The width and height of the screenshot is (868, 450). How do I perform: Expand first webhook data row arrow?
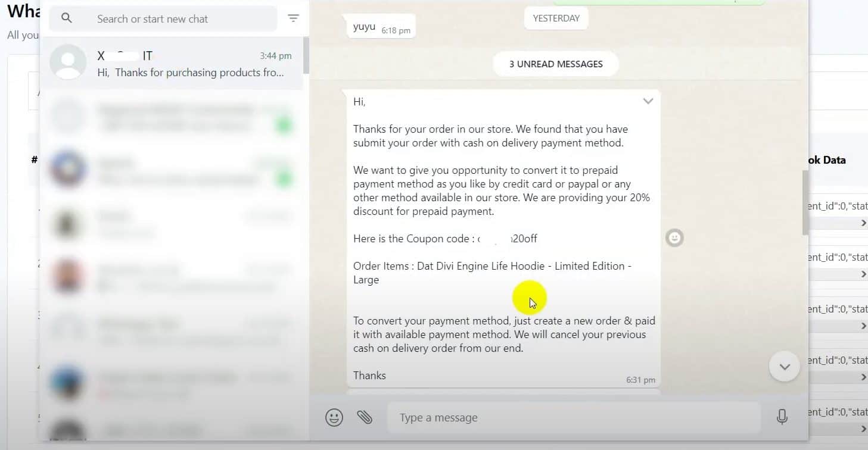pyautogui.click(x=863, y=223)
